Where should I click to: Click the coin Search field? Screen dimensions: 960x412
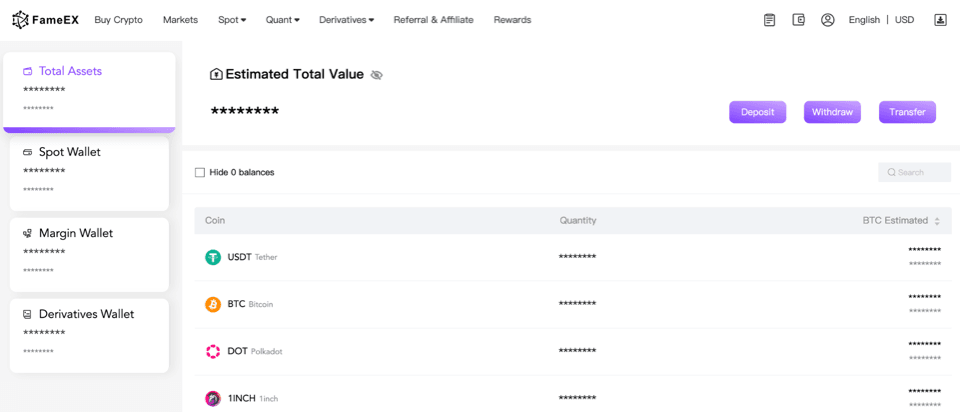(x=915, y=173)
